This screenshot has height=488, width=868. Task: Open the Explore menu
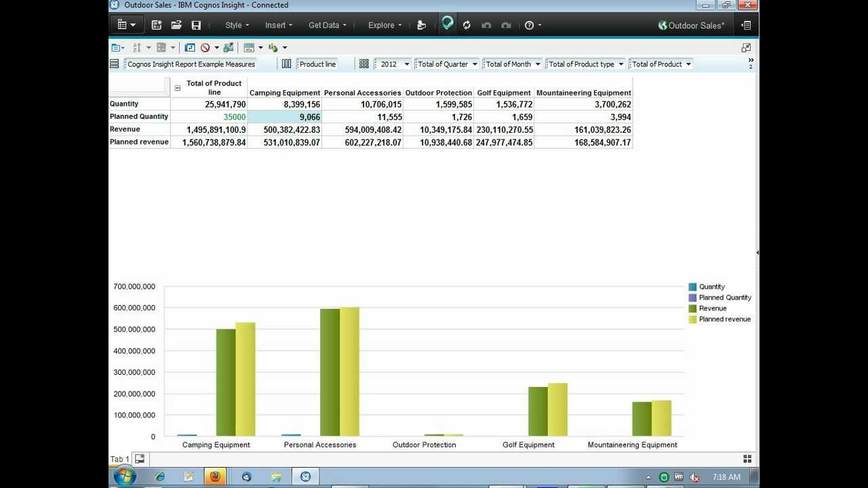click(384, 25)
